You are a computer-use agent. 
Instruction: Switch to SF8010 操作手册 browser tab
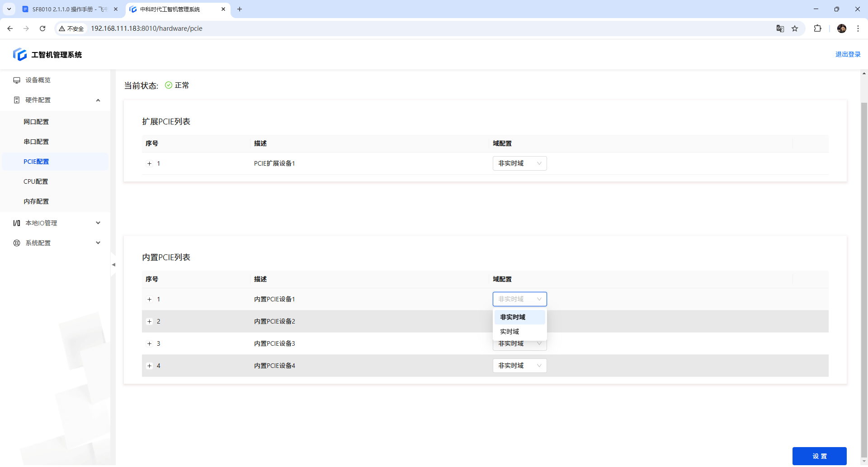[68, 9]
